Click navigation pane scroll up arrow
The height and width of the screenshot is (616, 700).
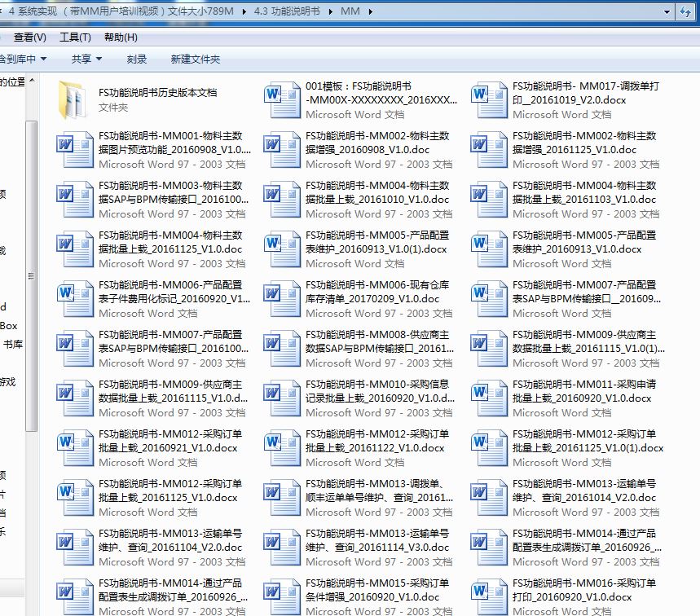pyautogui.click(x=32, y=81)
